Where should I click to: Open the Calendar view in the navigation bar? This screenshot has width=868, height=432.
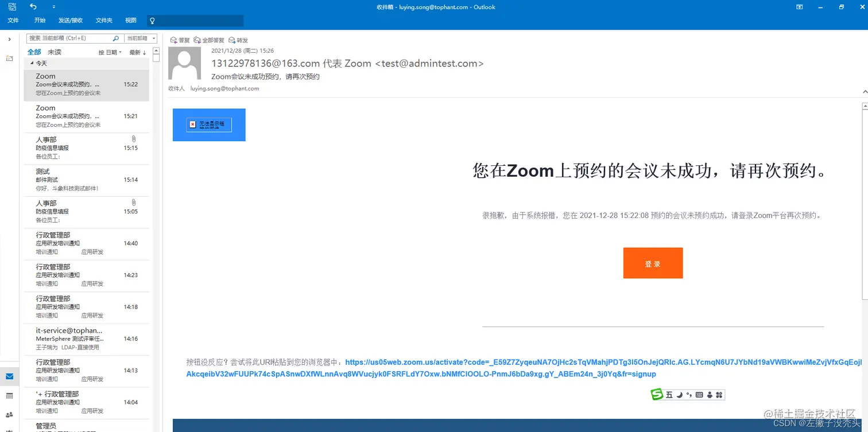9,395
